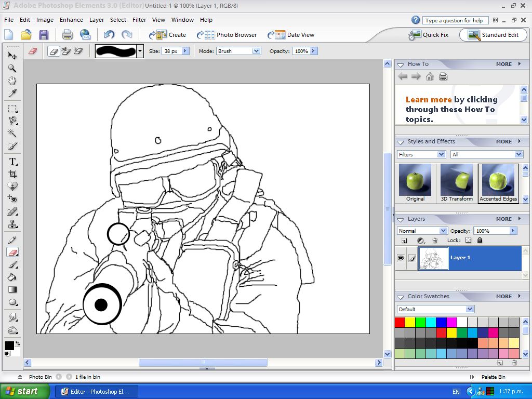This screenshot has width=532, height=399.
Task: Select the Clone Stamp tool
Action: click(12, 224)
